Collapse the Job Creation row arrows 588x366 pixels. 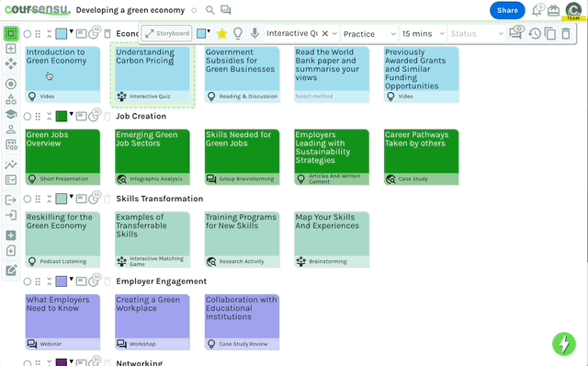pos(49,117)
